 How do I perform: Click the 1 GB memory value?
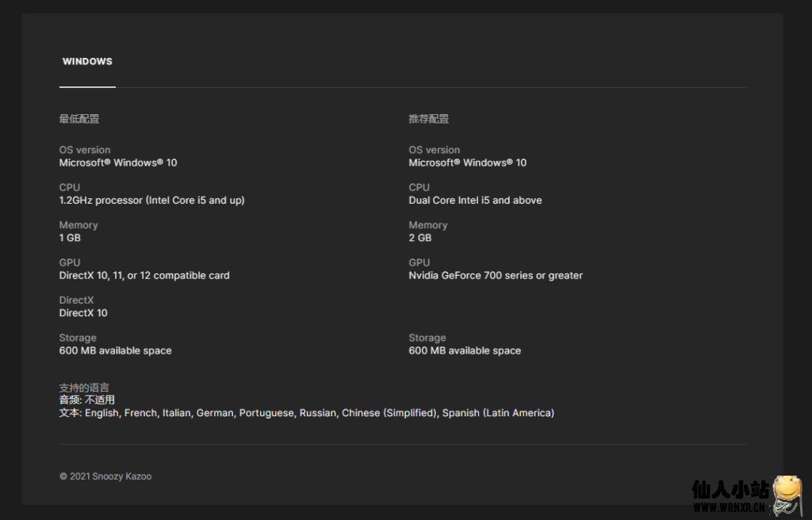click(70, 238)
